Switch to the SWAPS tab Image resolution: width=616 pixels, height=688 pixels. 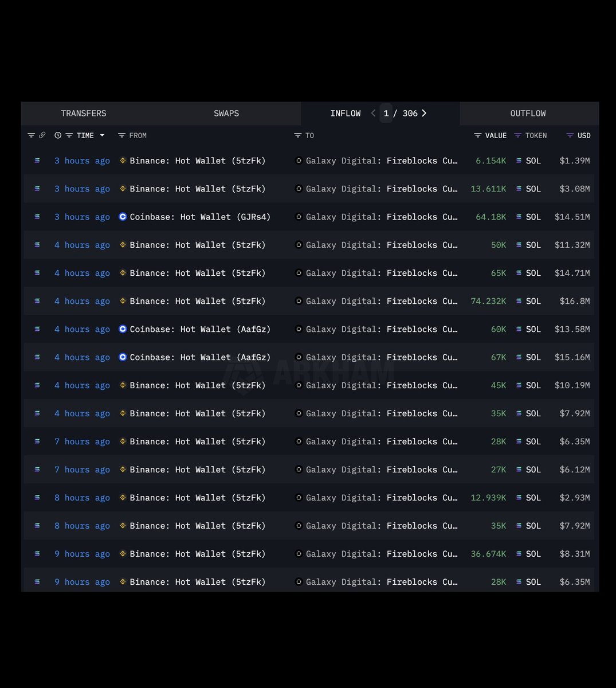point(226,114)
